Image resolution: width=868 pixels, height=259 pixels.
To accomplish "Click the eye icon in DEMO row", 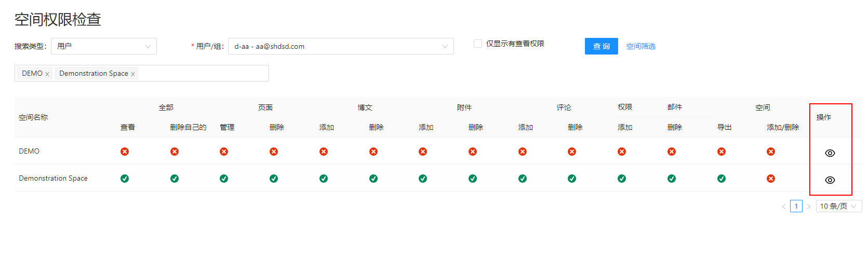I will click(x=830, y=153).
